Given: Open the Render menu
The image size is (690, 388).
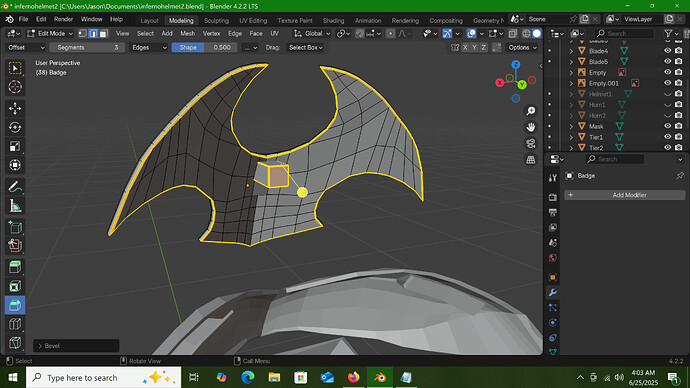Looking at the screenshot, I should (x=63, y=19).
